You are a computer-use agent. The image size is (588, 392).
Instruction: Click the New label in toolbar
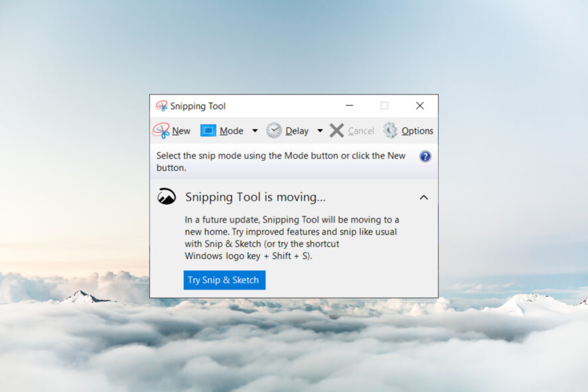[181, 131]
